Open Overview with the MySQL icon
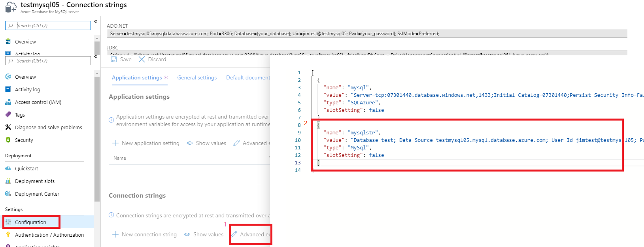This screenshot has height=247, width=644. (25, 41)
